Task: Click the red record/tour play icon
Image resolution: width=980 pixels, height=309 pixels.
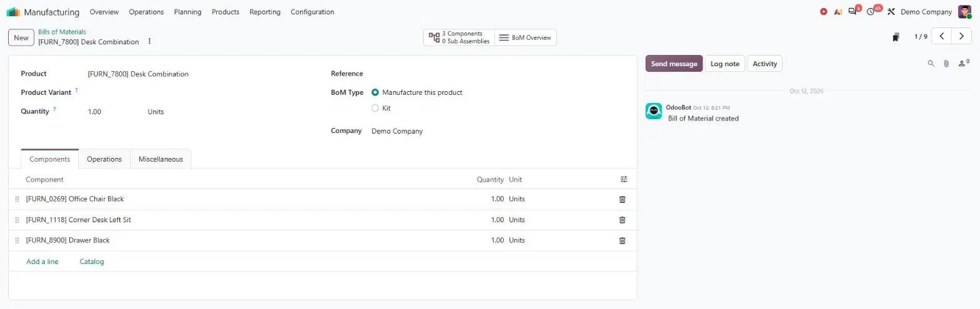Action: (x=824, y=12)
